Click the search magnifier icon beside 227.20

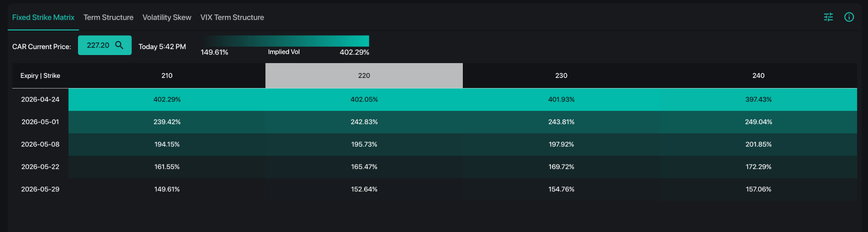pyautogui.click(x=119, y=45)
